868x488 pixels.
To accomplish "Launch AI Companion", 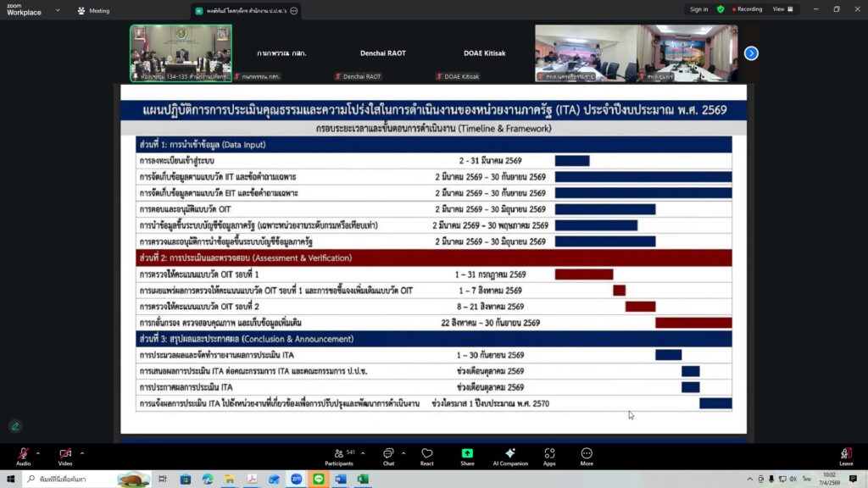I will [x=509, y=456].
